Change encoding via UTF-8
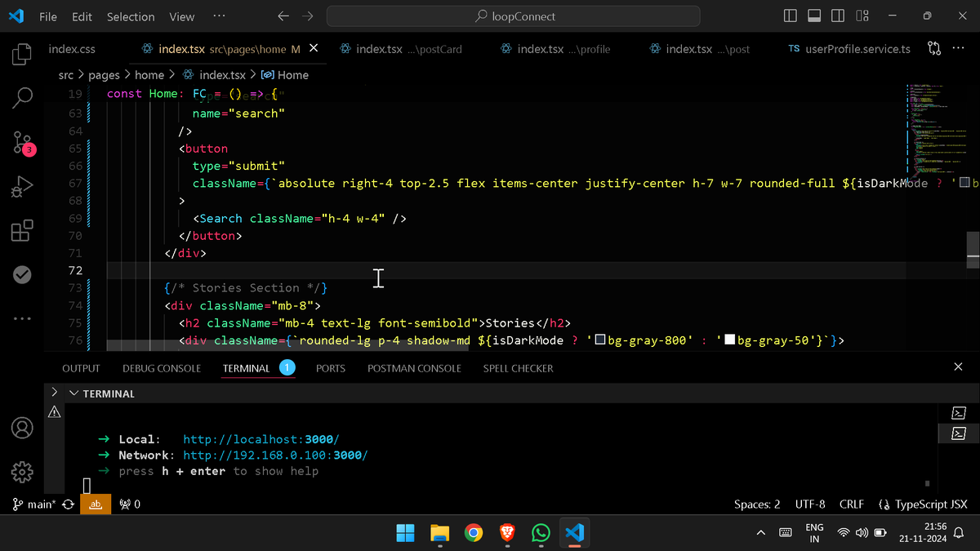The height and width of the screenshot is (551, 980). [810, 504]
